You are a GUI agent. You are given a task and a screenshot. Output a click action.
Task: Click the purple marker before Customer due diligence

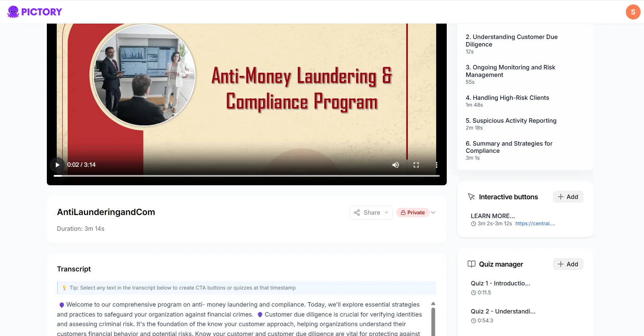coord(260,315)
